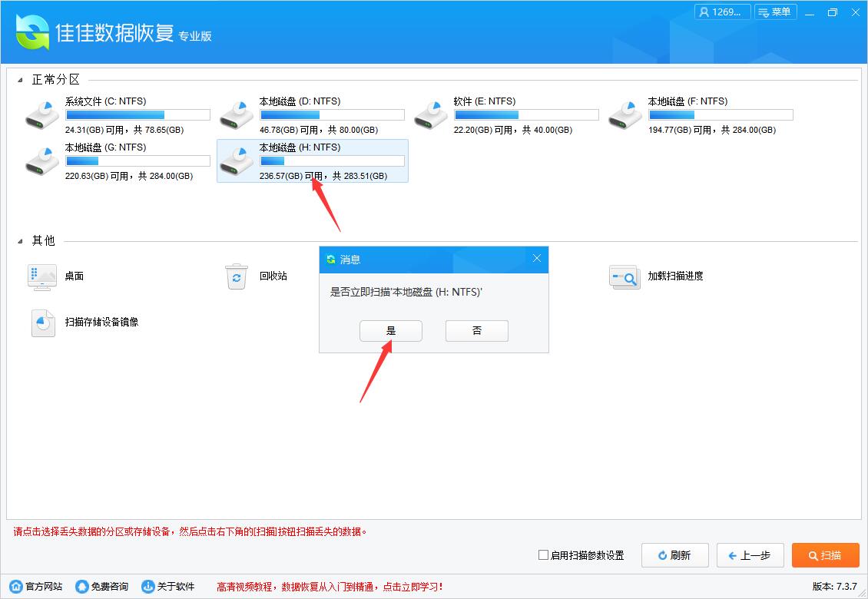The width and height of the screenshot is (868, 599).
Task: Confirm scanning by clicking Yes
Action: click(390, 330)
